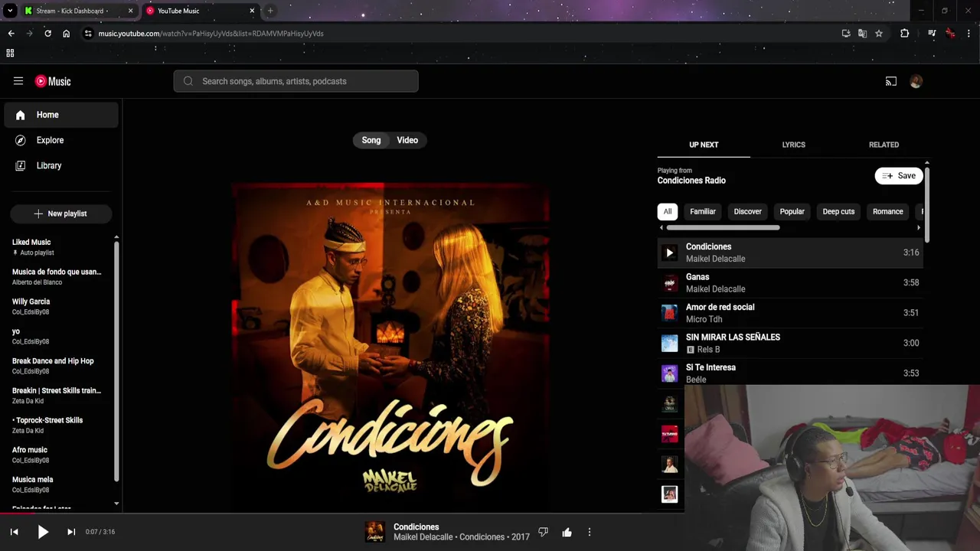
Task: Select the Deep cuts filter chip
Action: [x=838, y=212]
